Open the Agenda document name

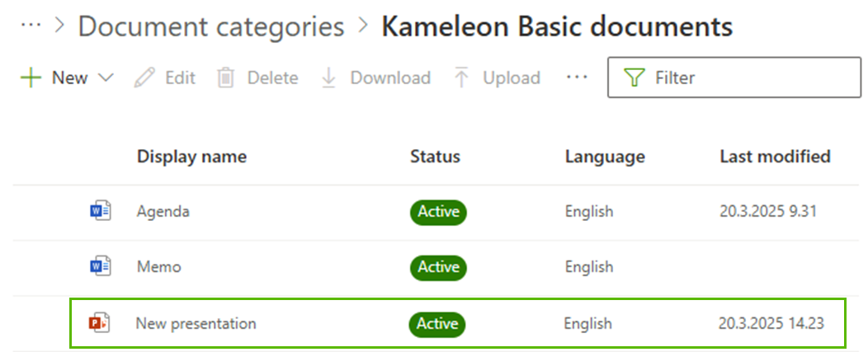[x=163, y=212]
